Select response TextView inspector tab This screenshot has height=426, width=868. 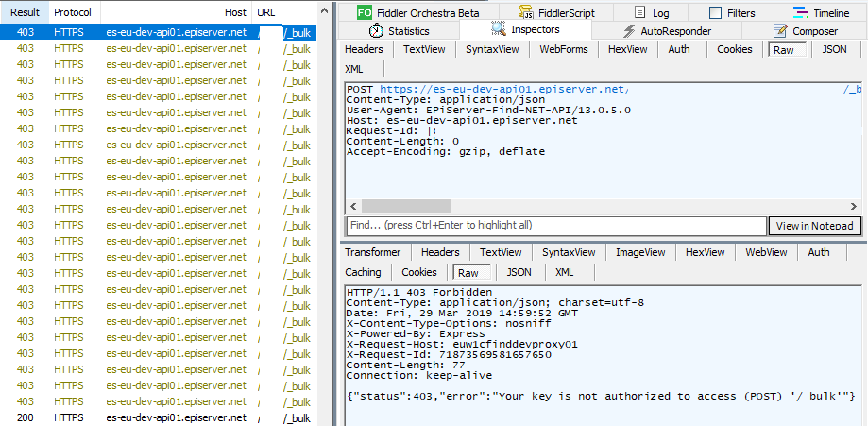[x=501, y=252]
